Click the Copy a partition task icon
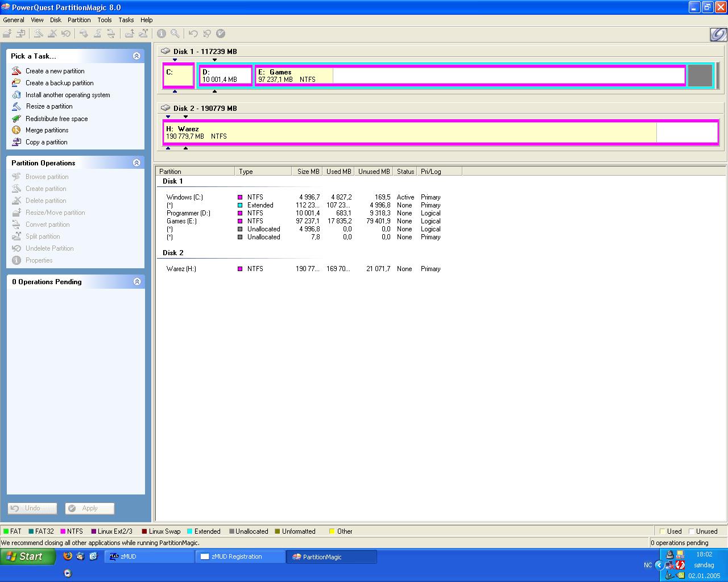728x582 pixels. pyautogui.click(x=16, y=142)
